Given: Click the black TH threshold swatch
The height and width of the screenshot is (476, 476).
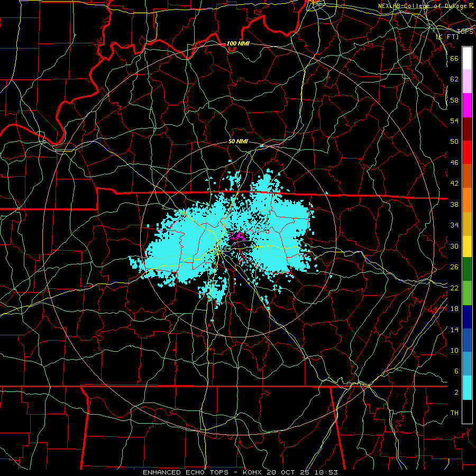Looking at the screenshot, I should click(467, 411).
